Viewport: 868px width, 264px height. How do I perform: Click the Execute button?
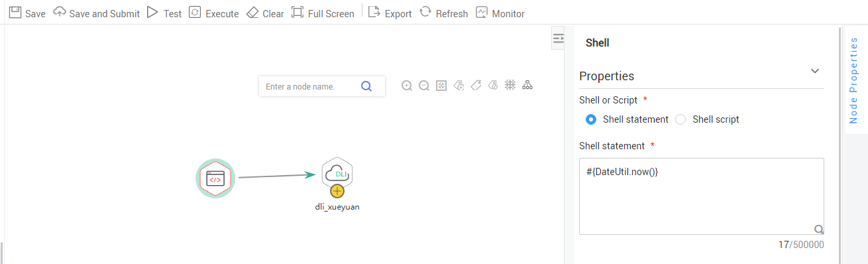213,13
